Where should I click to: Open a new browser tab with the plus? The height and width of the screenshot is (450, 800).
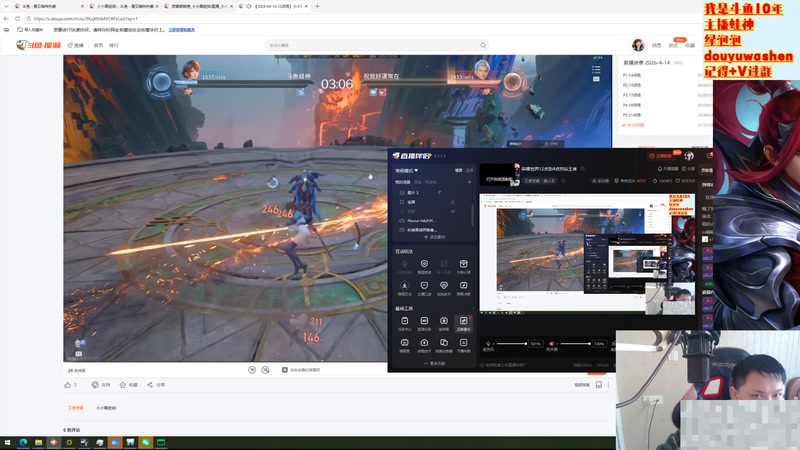coord(317,6)
